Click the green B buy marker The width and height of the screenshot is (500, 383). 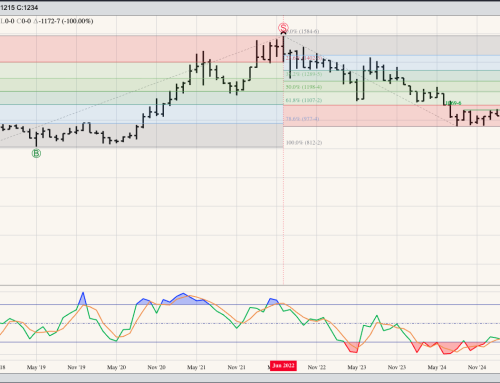pos(36,154)
